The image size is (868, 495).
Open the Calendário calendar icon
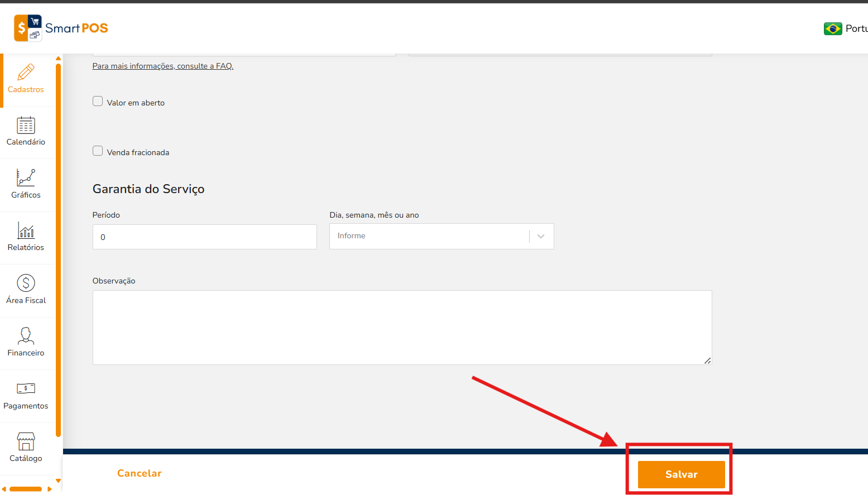[26, 125]
